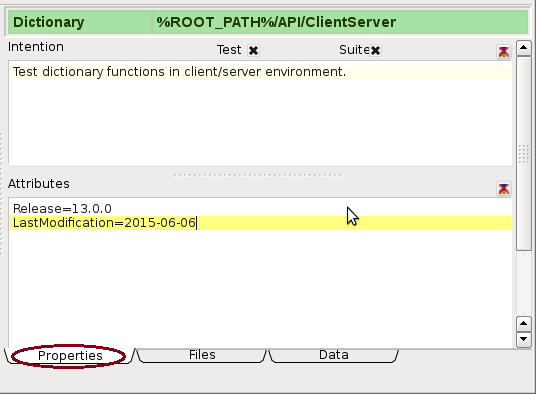Click in the Intention text field
Image resolution: width=536 pixels, height=394 pixels.
coord(260,113)
